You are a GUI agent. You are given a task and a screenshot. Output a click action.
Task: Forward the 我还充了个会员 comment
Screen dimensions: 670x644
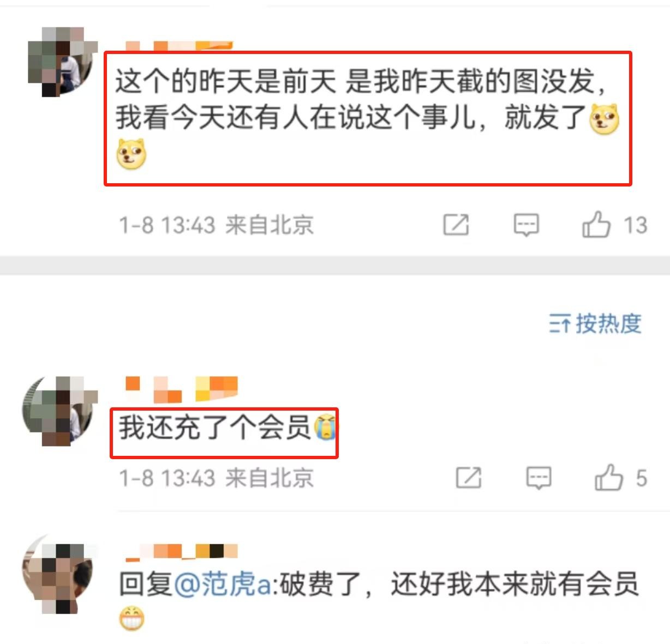point(469,478)
